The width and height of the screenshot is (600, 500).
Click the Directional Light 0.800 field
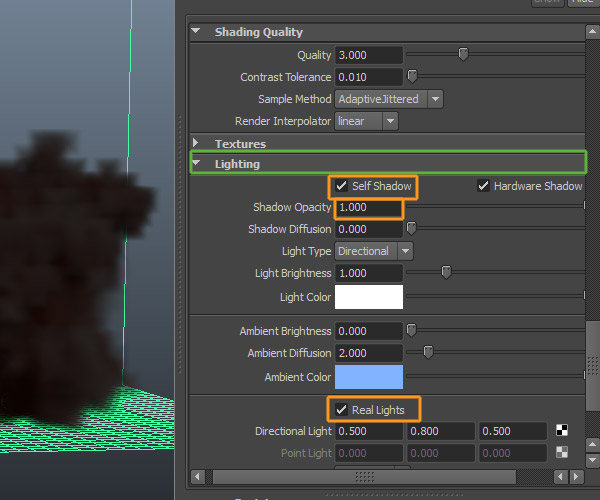tap(441, 431)
